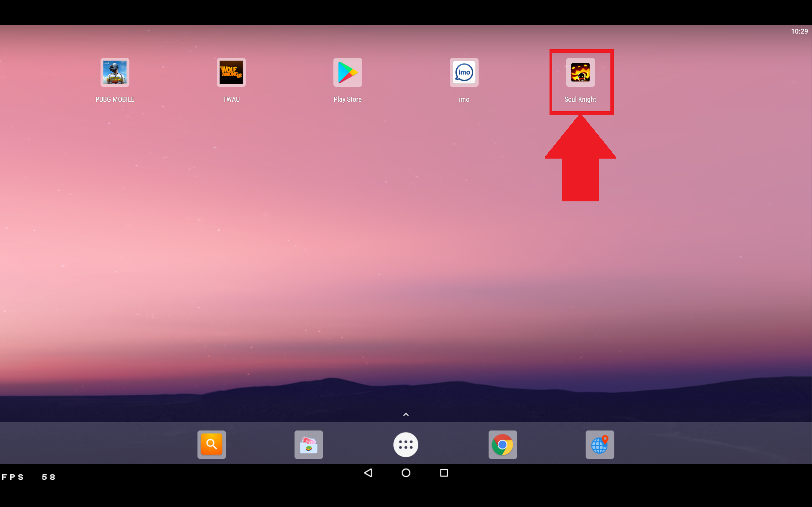812x507 pixels.
Task: Open imo messaging app
Action: tap(464, 72)
